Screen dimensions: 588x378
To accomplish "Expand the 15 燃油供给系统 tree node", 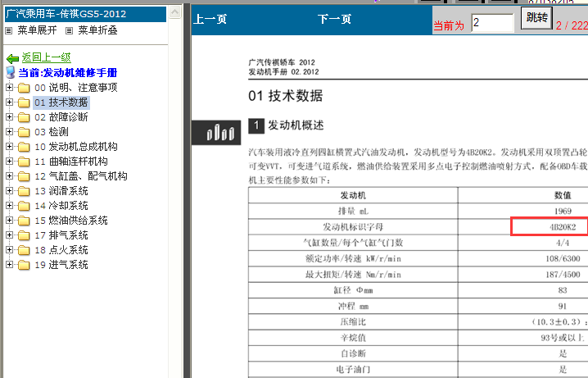I will click(x=9, y=221).
